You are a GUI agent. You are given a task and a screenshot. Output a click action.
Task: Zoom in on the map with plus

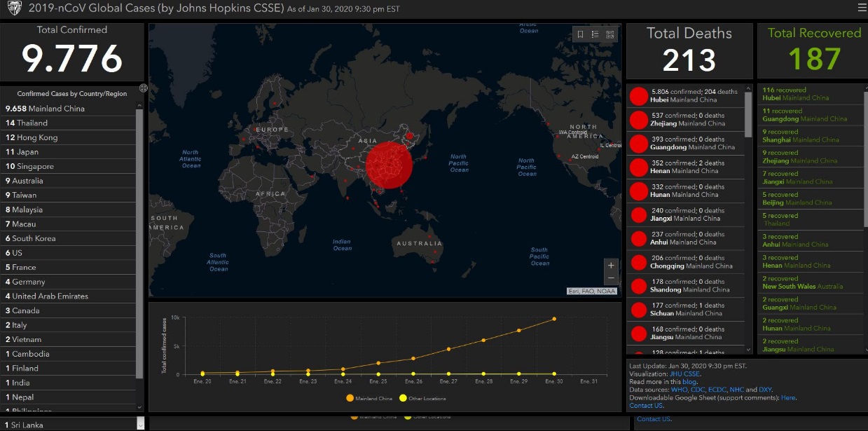611,266
